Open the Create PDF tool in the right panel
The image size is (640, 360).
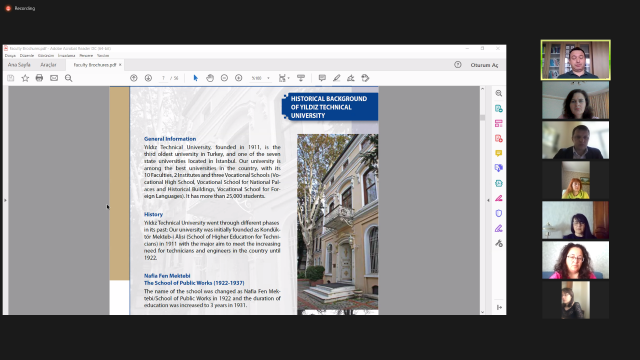tap(498, 139)
